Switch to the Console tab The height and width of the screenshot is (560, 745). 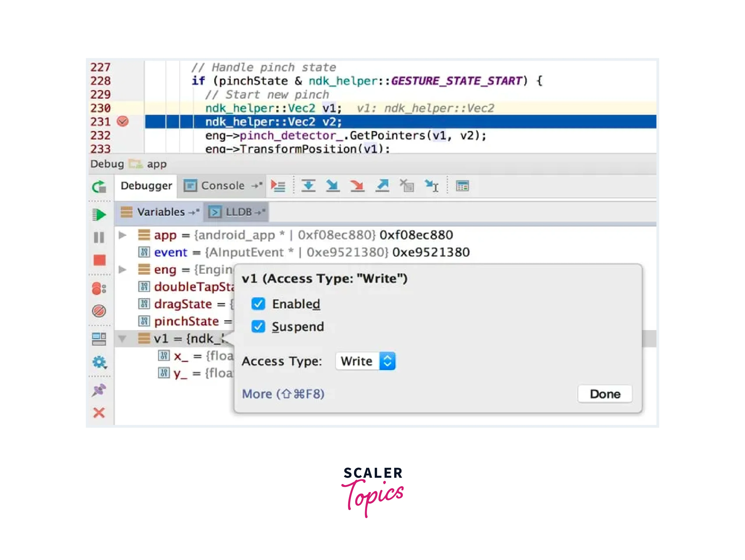pos(222,186)
